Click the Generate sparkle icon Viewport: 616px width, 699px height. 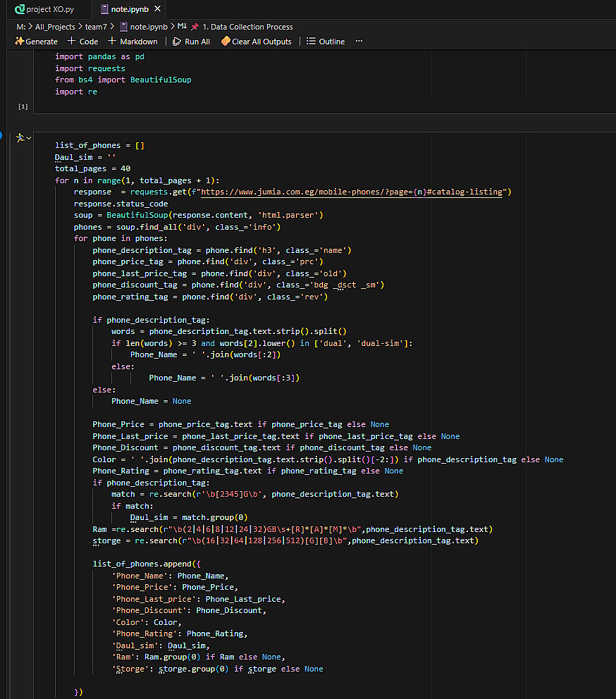[19, 42]
